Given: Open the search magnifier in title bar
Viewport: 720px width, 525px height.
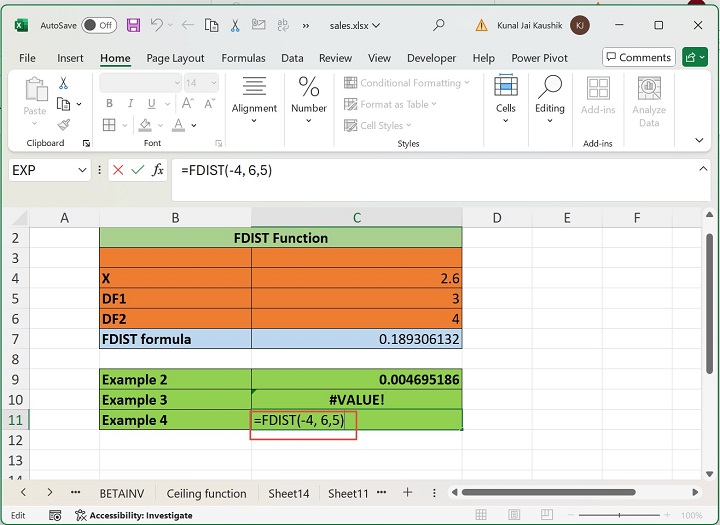Looking at the screenshot, I should point(439,25).
